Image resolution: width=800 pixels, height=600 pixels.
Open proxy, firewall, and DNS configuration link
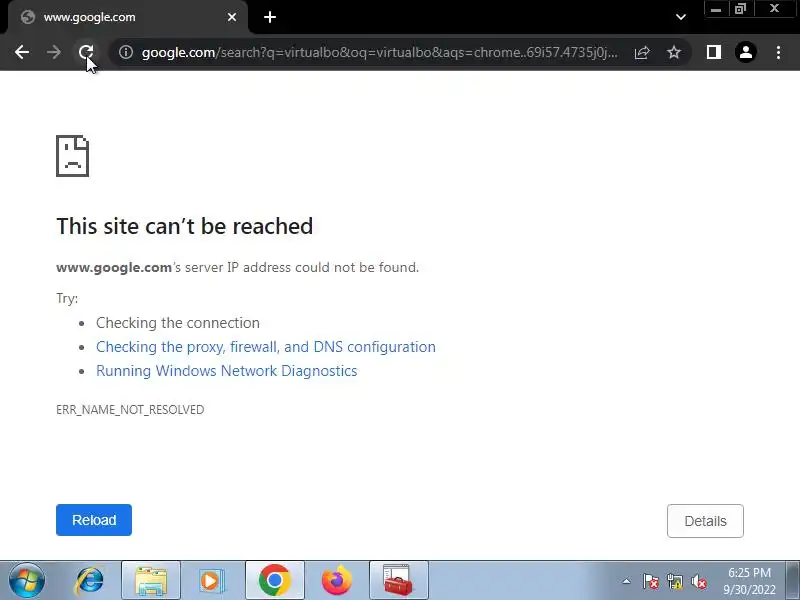(266, 347)
